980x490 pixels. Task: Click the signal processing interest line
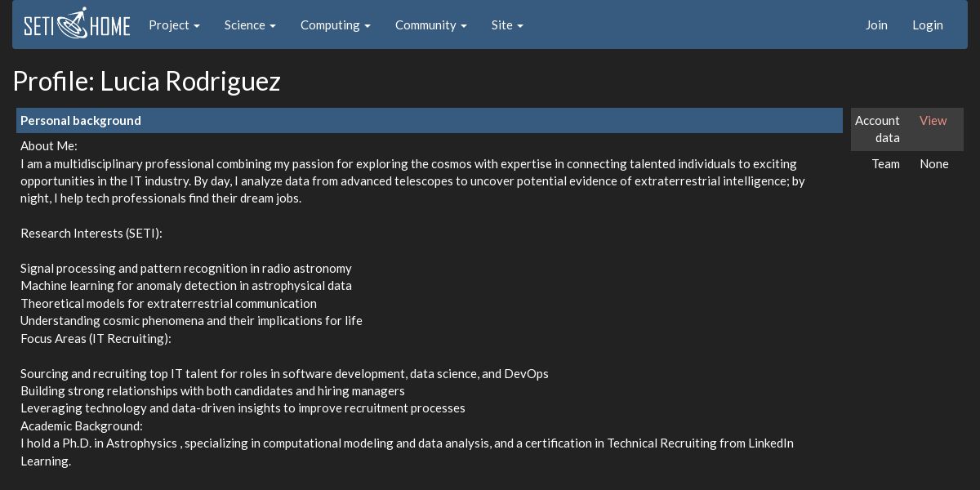pos(186,269)
